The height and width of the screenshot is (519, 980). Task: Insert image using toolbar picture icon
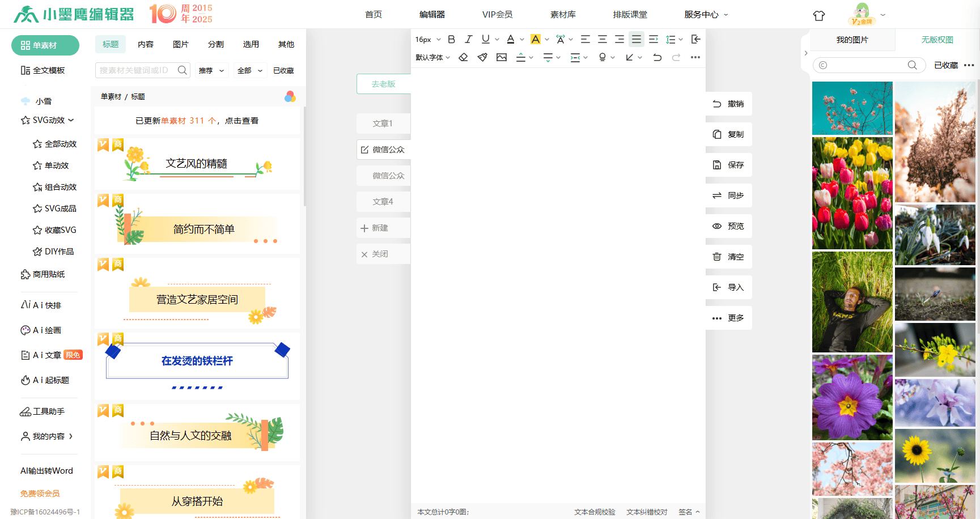[502, 57]
